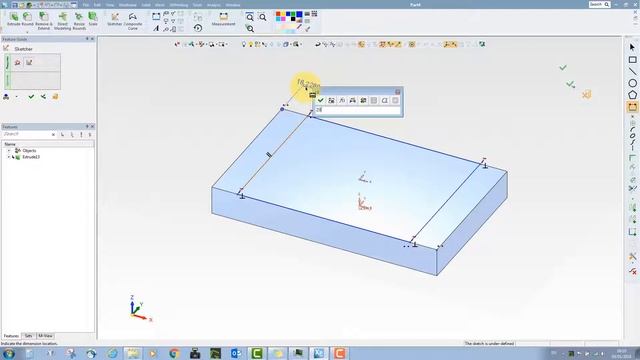Open the Composite Curve tool
Screen dimensions: 640x360
tap(133, 20)
